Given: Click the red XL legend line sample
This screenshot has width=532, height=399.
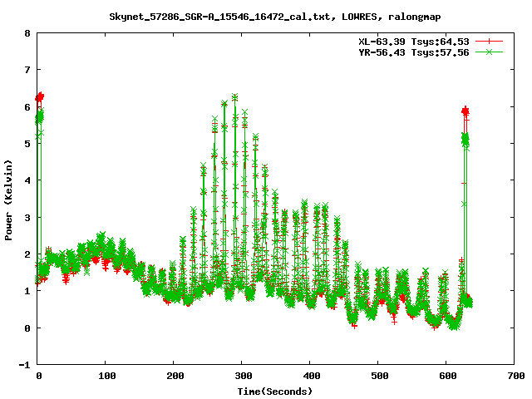Looking at the screenshot, I should [489, 42].
